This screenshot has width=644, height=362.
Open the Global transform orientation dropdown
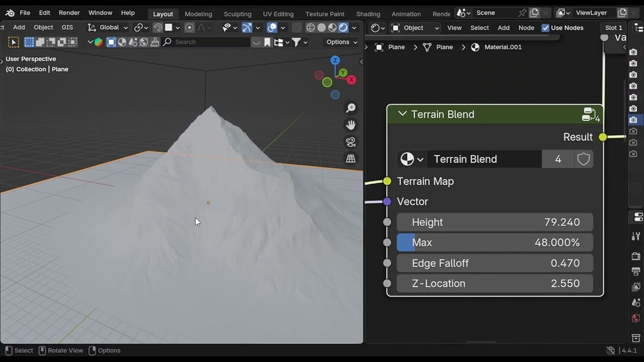pos(108,28)
